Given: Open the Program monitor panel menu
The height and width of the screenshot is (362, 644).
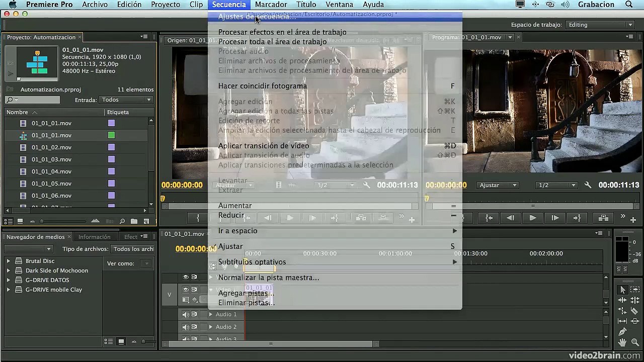Looking at the screenshot, I should pos(630,37).
